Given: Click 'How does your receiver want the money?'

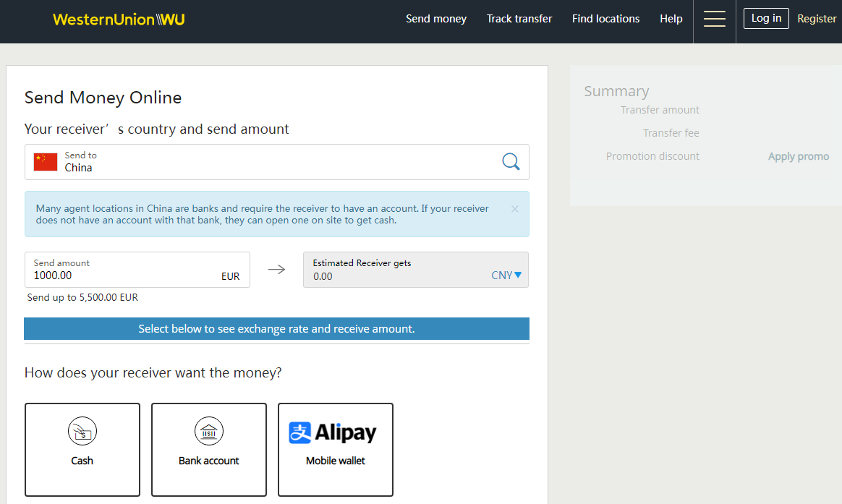Looking at the screenshot, I should tap(153, 372).
